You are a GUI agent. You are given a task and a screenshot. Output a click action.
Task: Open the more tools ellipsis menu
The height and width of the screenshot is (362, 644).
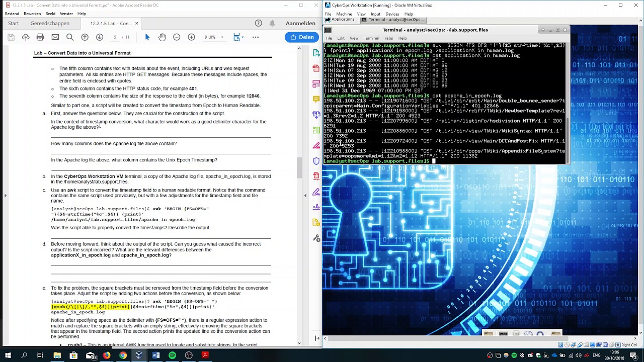(x=256, y=37)
